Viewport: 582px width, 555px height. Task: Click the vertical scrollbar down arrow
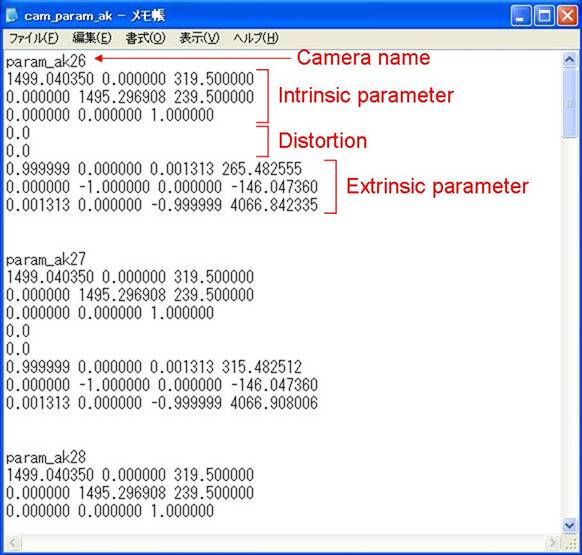pos(569,526)
